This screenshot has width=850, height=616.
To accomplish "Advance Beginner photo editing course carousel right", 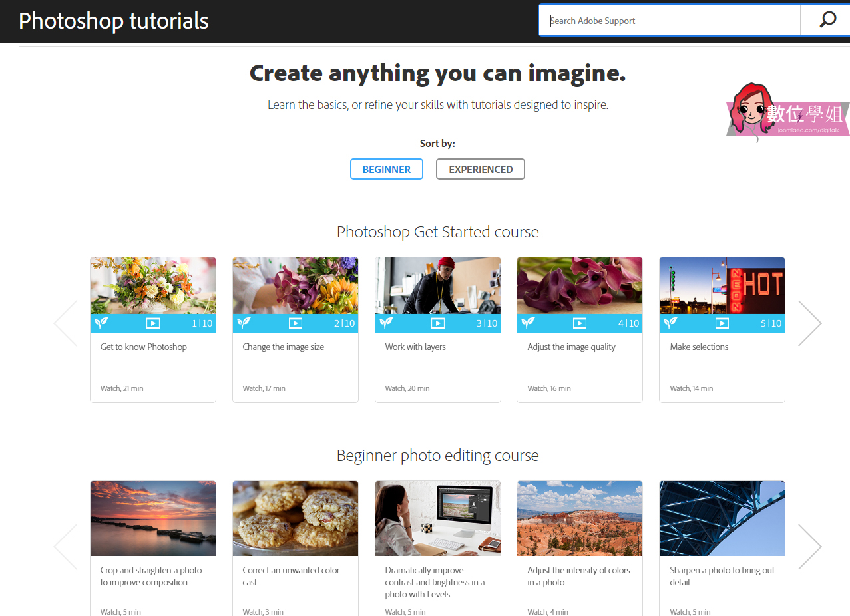I will (809, 547).
